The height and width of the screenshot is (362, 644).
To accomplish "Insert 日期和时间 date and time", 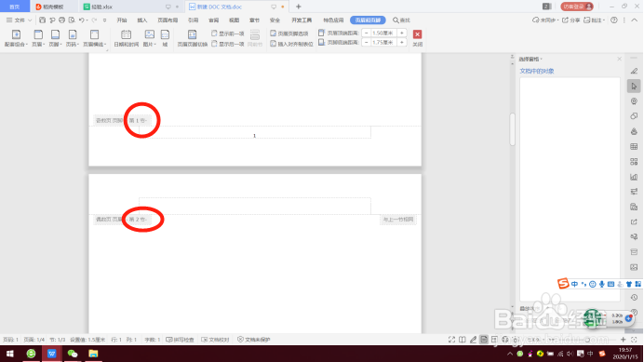I will pos(126,38).
